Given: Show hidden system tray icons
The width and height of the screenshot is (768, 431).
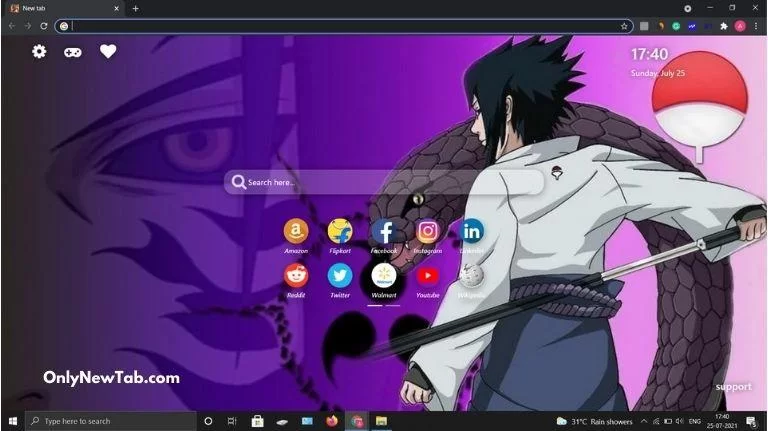Looking at the screenshot, I should [x=644, y=421].
